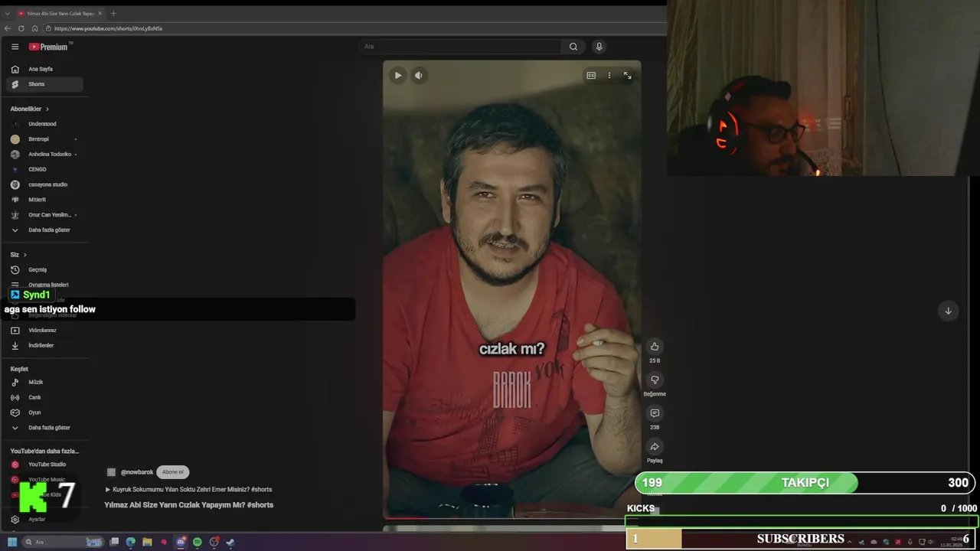
Task: Open the Short's three-dot options menu
Action: (x=609, y=75)
